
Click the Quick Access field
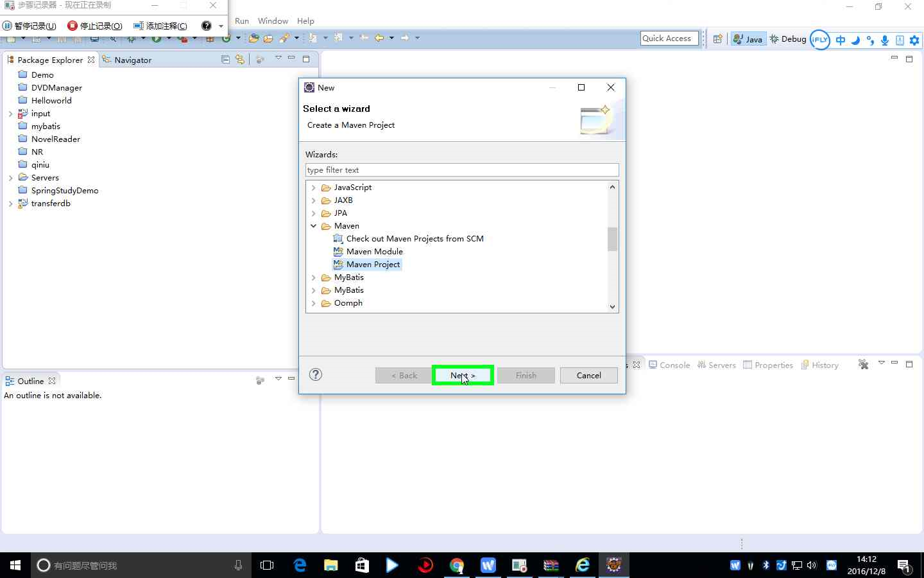point(669,39)
